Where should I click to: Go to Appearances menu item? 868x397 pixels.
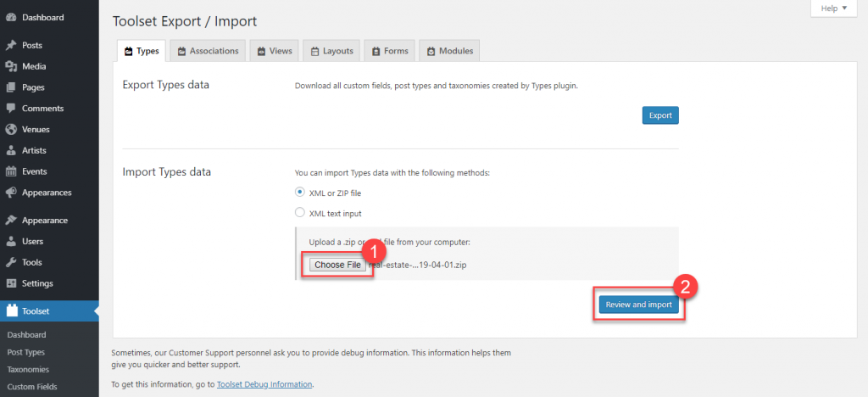point(49,192)
